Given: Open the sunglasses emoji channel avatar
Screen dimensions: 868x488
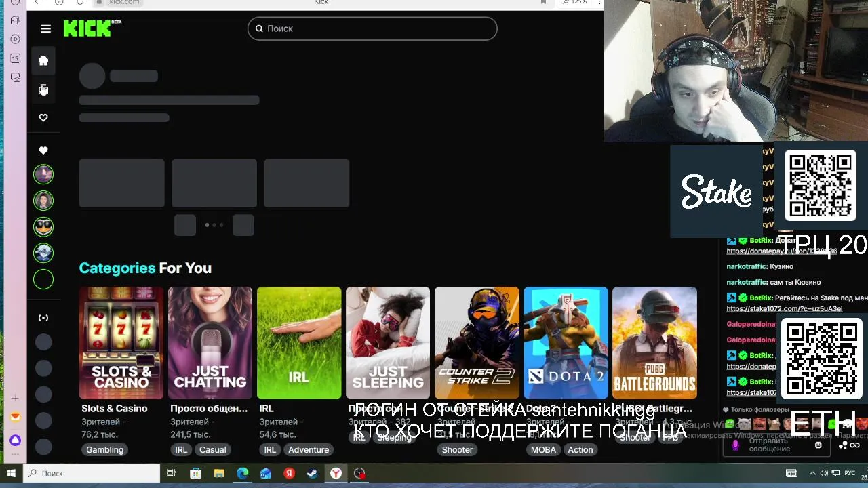Looking at the screenshot, I should 43,226.
